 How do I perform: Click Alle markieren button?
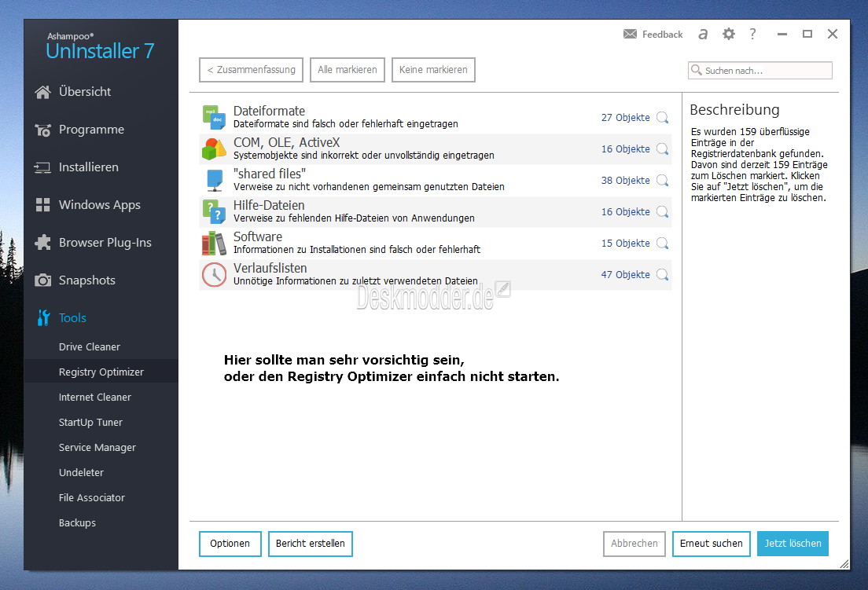pyautogui.click(x=348, y=70)
